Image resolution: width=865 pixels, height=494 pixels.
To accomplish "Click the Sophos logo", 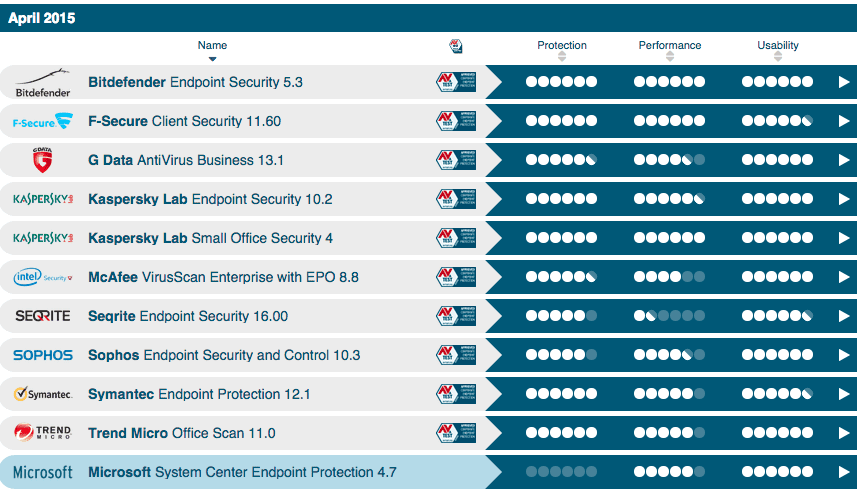I will 42,355.
